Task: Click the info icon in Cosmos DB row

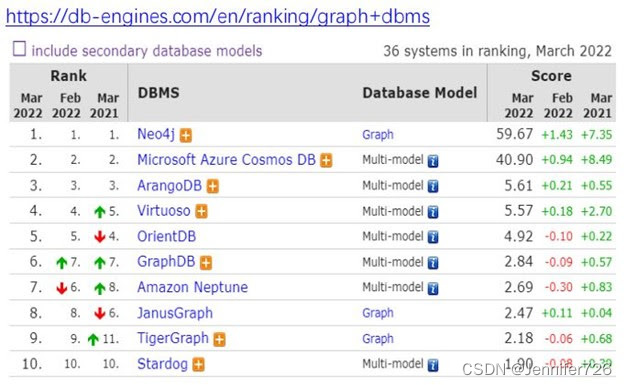Action: coord(433,161)
